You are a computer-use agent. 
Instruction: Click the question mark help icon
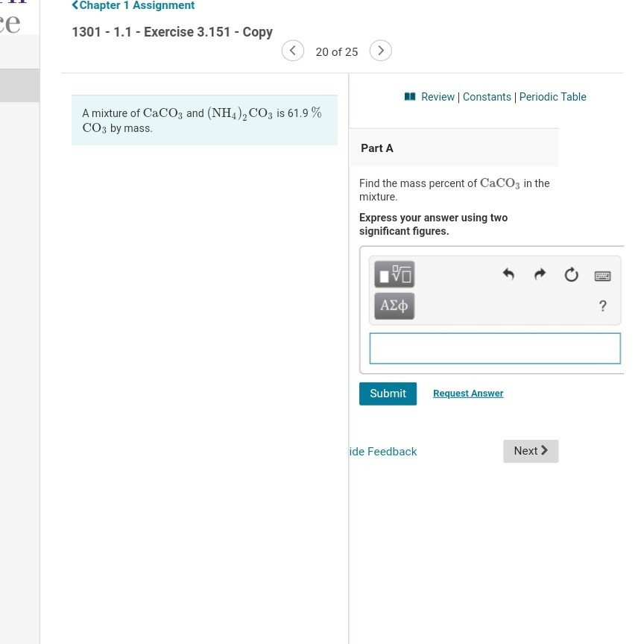[602, 305]
